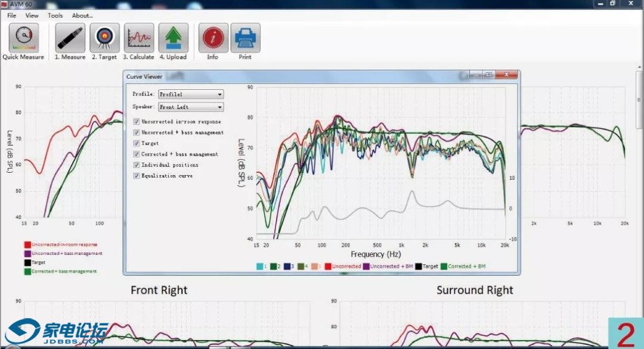Toggle the Uncorrected in-room response checkbox

click(137, 122)
